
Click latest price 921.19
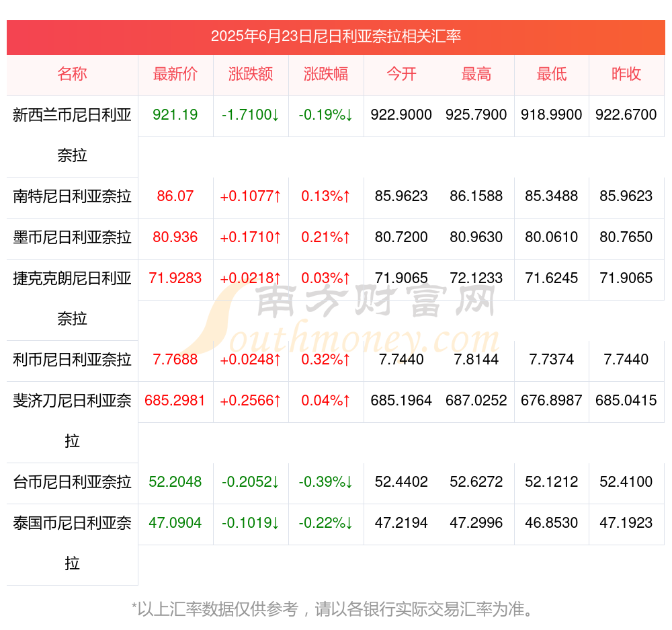[175, 115]
